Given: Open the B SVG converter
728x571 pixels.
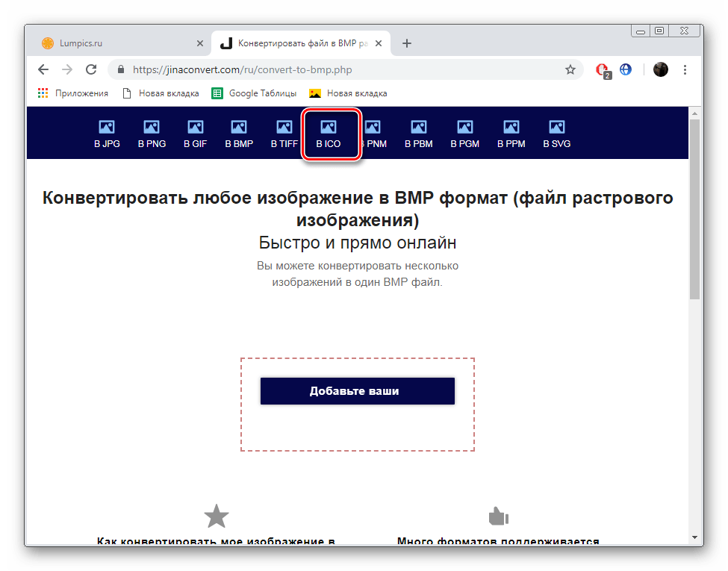Looking at the screenshot, I should tap(557, 134).
